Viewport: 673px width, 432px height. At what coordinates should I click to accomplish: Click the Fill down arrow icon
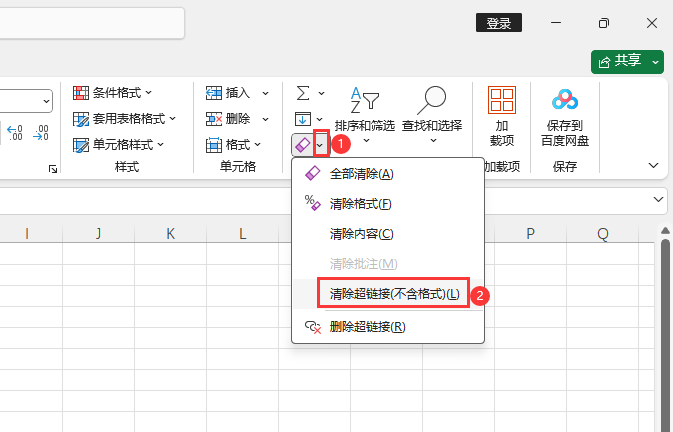(303, 119)
